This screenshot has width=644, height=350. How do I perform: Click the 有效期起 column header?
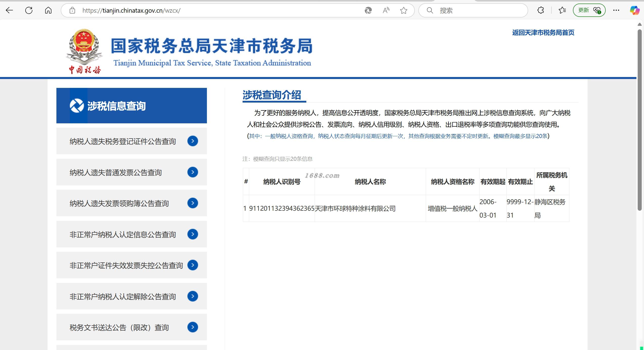(x=493, y=182)
